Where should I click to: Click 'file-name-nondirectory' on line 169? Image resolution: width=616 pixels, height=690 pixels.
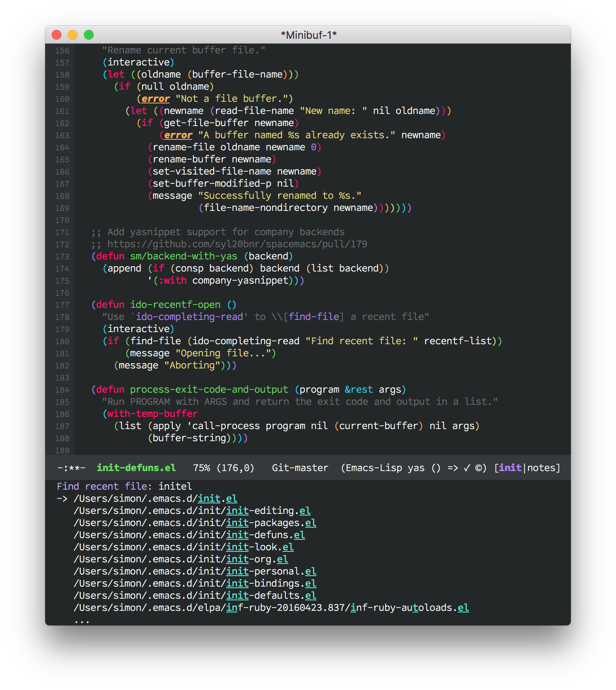pos(266,208)
